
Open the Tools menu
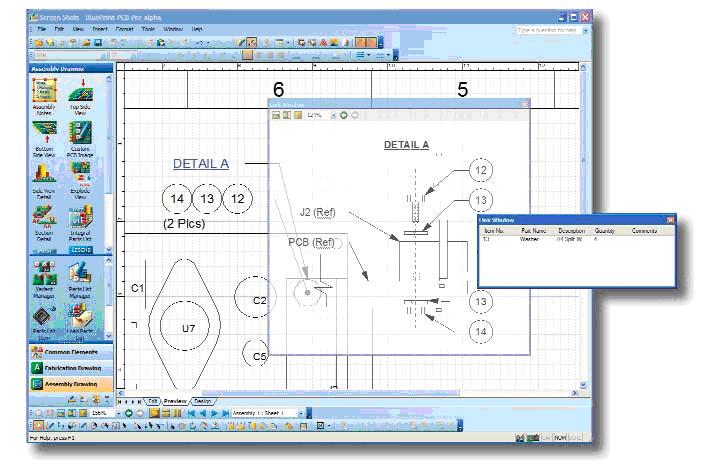click(x=146, y=30)
